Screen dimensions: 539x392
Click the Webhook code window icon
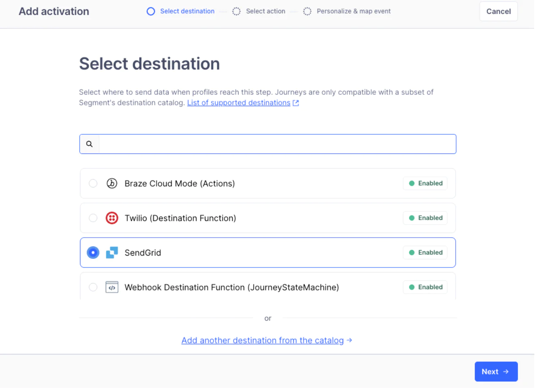coord(112,287)
